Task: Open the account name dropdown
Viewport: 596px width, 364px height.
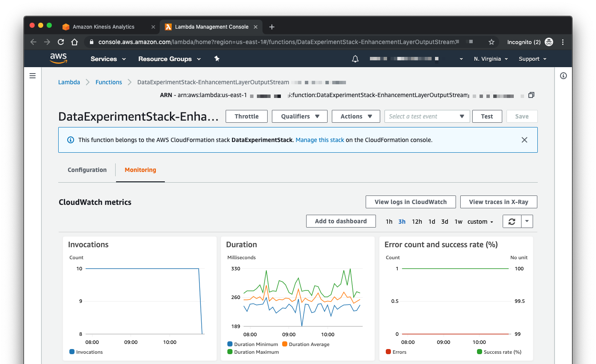Action: point(417,59)
